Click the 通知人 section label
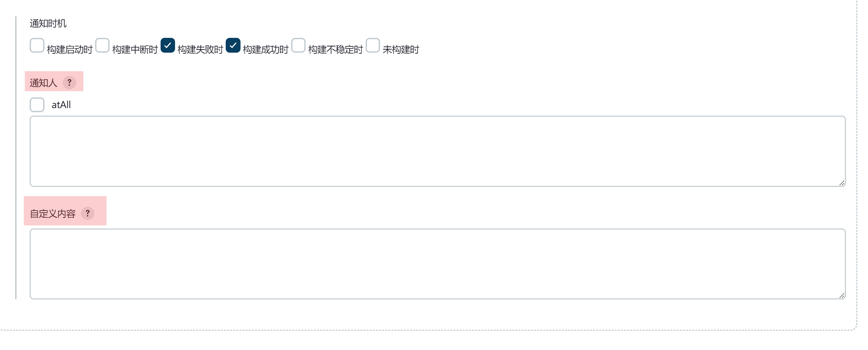 (x=43, y=83)
